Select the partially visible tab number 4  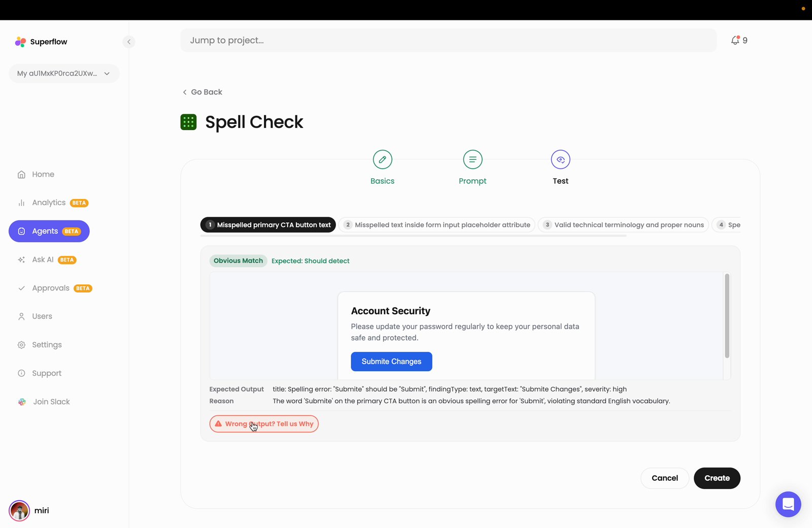pos(726,225)
